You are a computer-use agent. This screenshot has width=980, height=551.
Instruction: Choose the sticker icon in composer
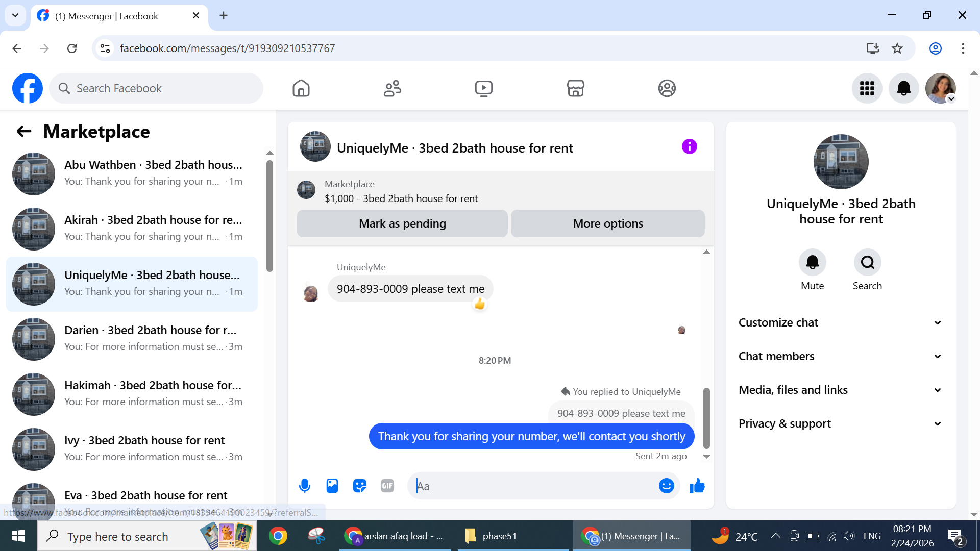coord(360,486)
